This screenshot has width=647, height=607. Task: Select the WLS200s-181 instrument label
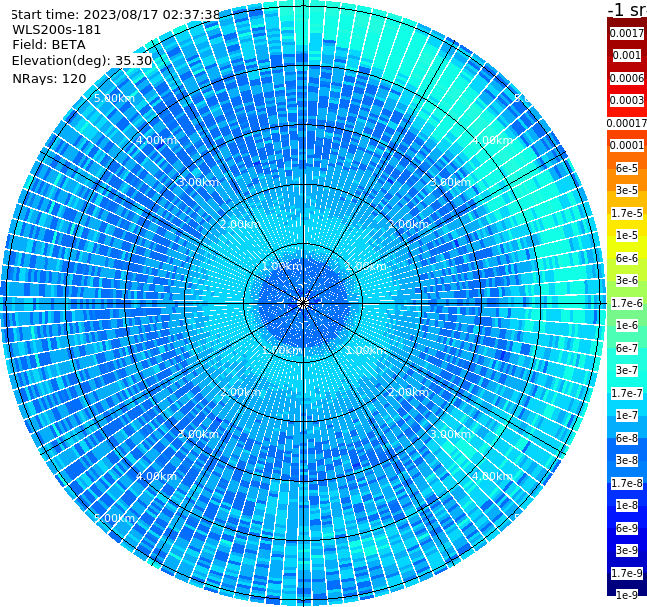(x=56, y=30)
